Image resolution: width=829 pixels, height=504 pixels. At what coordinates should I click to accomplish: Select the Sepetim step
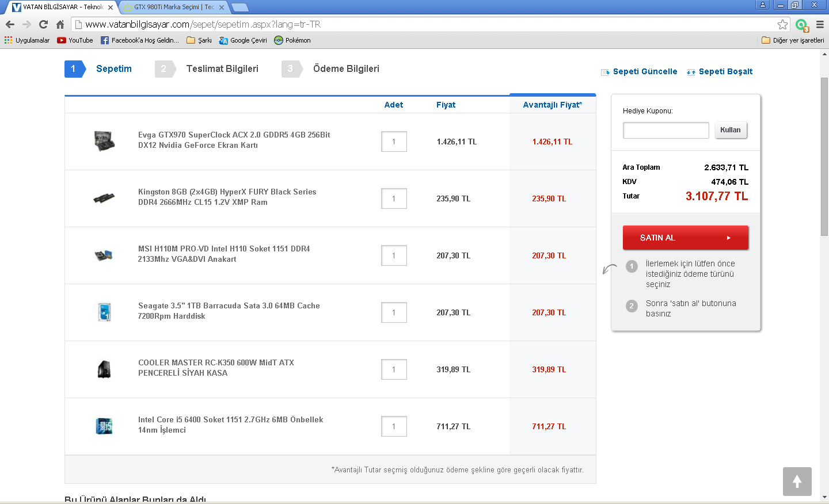click(x=98, y=69)
